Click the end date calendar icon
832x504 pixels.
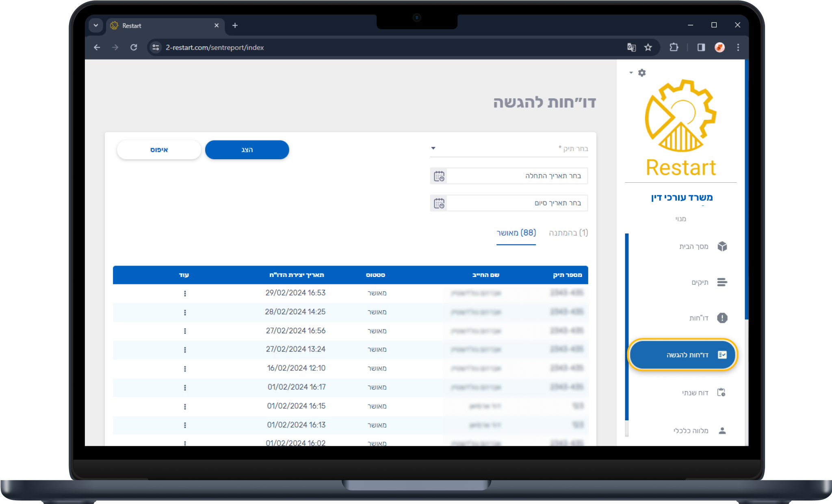tap(439, 203)
